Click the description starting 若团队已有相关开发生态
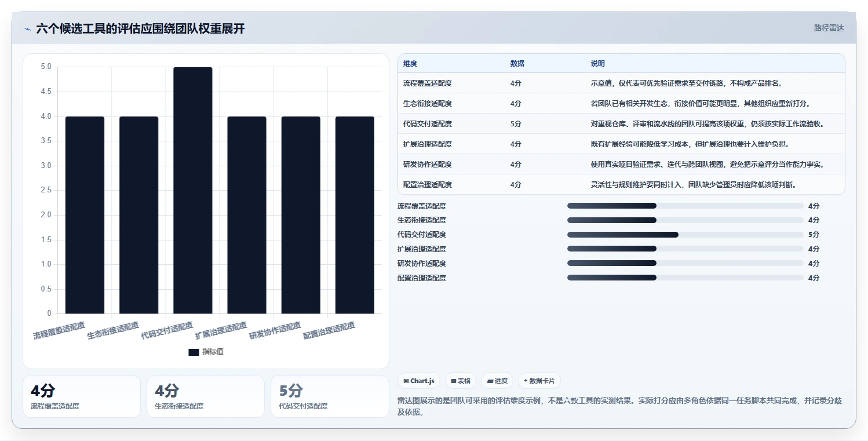The width and height of the screenshot is (868, 441). [x=701, y=104]
